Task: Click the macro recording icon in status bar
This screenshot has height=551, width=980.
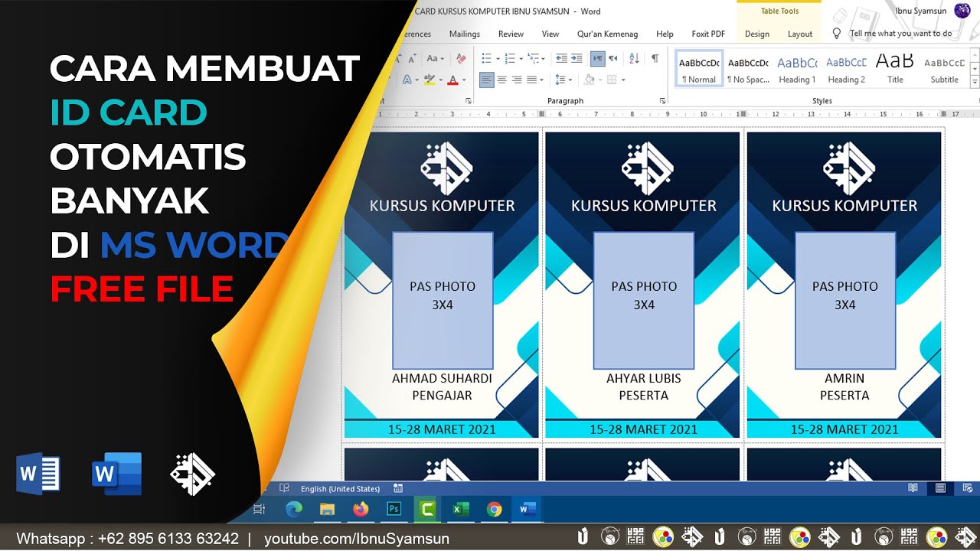Action: 397,488
